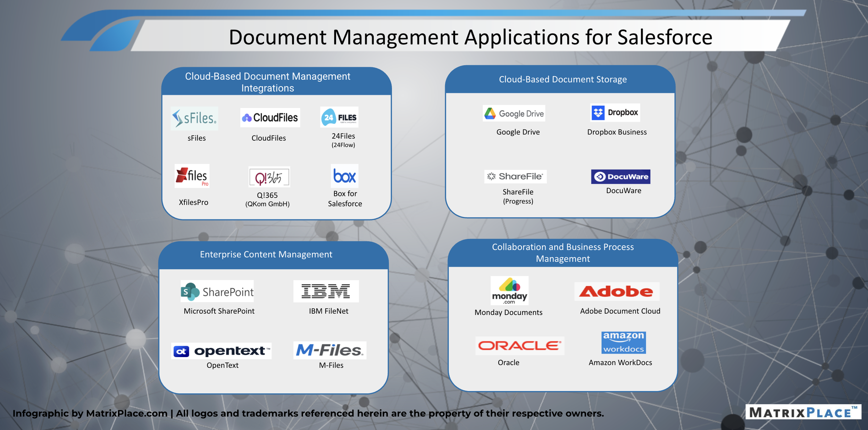Screen dimensions: 868x430
Task: Click the Google Drive logo
Action: 514,113
